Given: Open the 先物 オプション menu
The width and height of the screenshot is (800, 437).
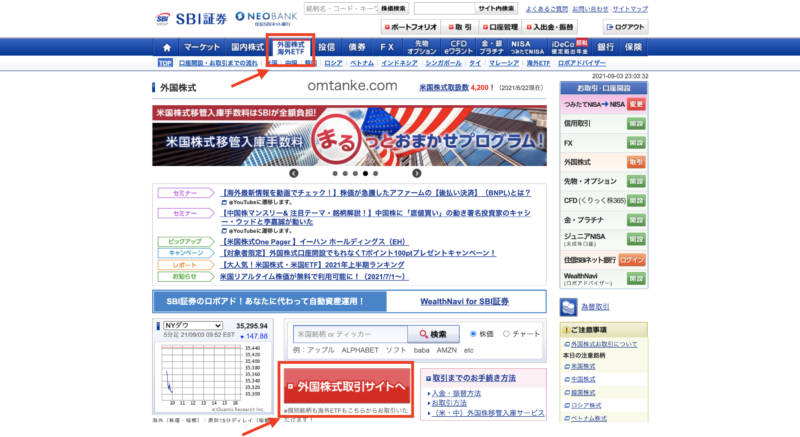Looking at the screenshot, I should (422, 47).
